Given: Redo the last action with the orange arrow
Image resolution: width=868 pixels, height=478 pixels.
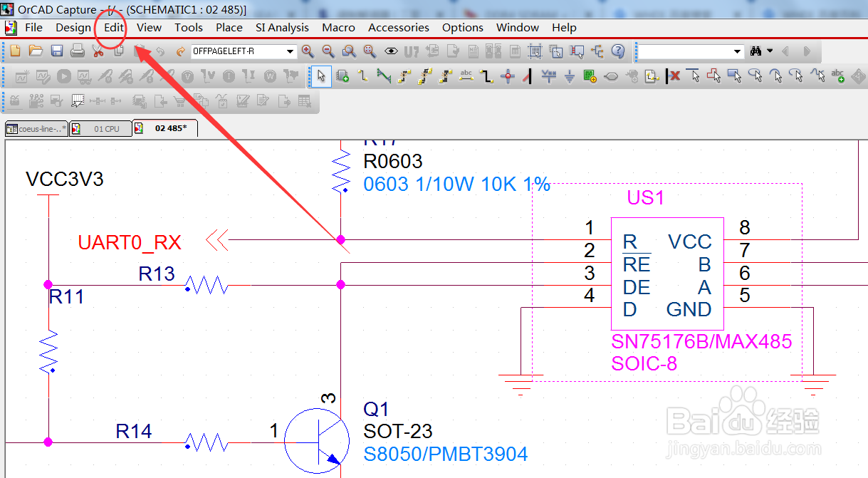Looking at the screenshot, I should click(x=181, y=51).
